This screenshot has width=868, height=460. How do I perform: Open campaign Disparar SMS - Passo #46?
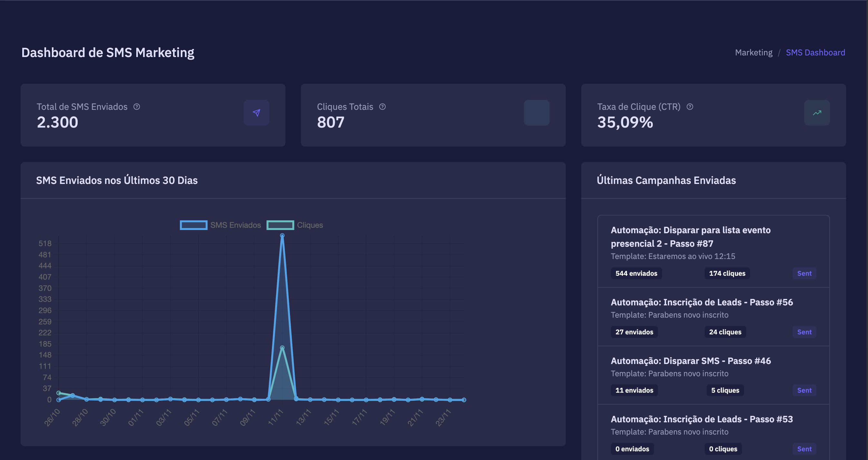coord(690,361)
